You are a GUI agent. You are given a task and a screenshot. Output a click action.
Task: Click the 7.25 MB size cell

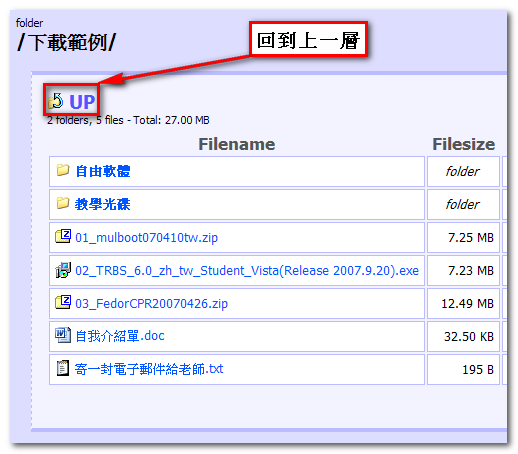(463, 238)
